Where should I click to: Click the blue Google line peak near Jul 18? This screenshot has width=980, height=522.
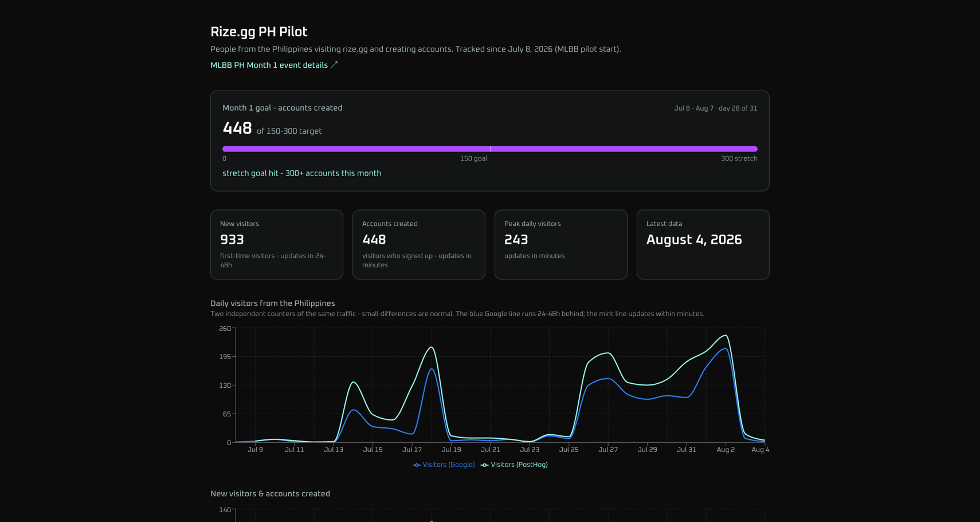tap(432, 369)
